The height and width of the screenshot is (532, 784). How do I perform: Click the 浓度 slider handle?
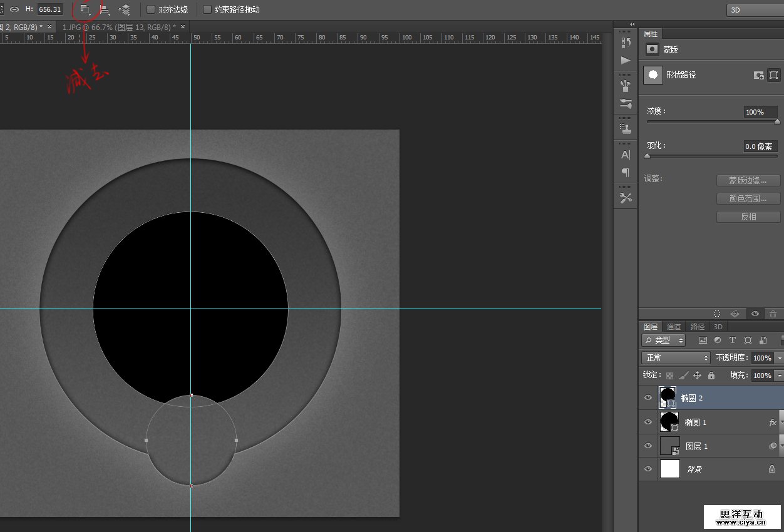(x=777, y=122)
